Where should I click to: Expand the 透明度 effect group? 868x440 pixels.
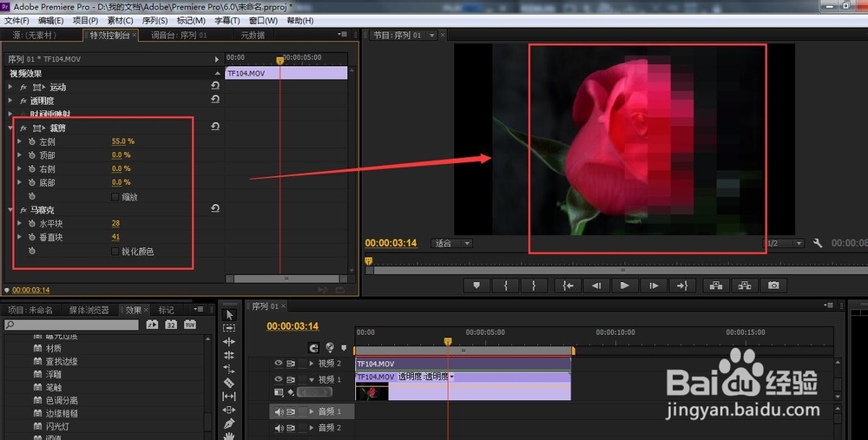[10, 101]
